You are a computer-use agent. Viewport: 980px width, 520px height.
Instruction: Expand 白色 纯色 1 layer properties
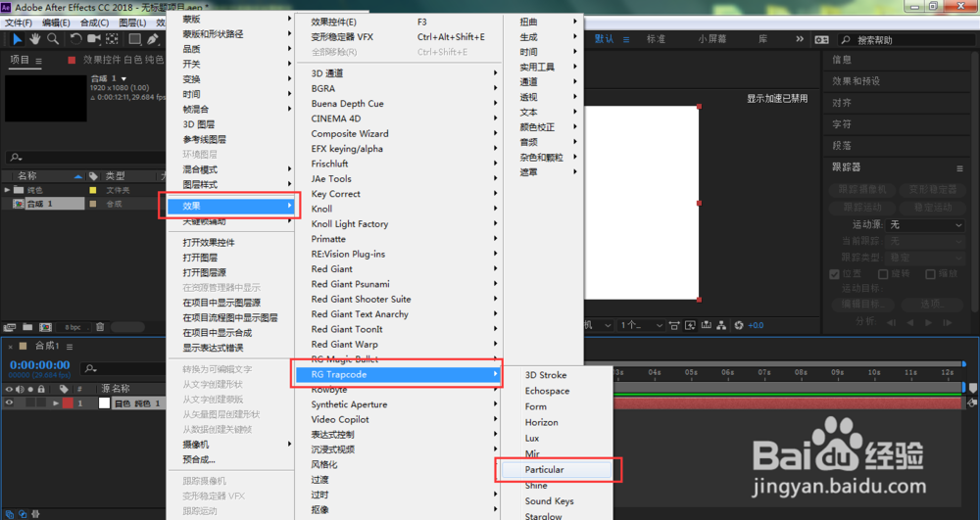point(56,403)
